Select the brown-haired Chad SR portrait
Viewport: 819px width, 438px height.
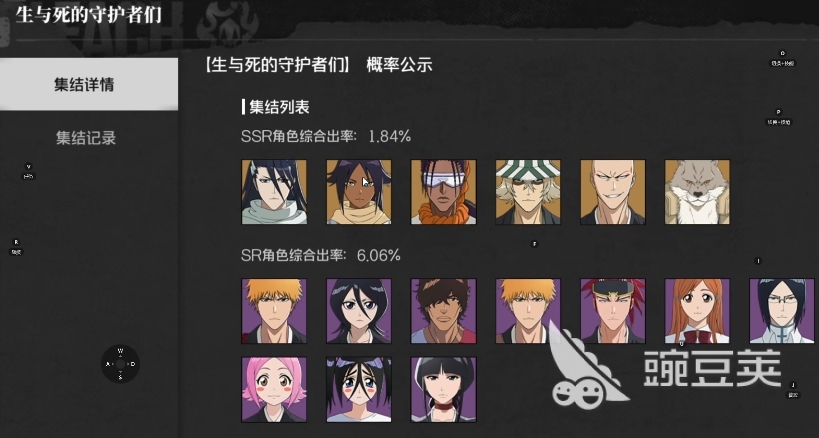click(x=443, y=311)
